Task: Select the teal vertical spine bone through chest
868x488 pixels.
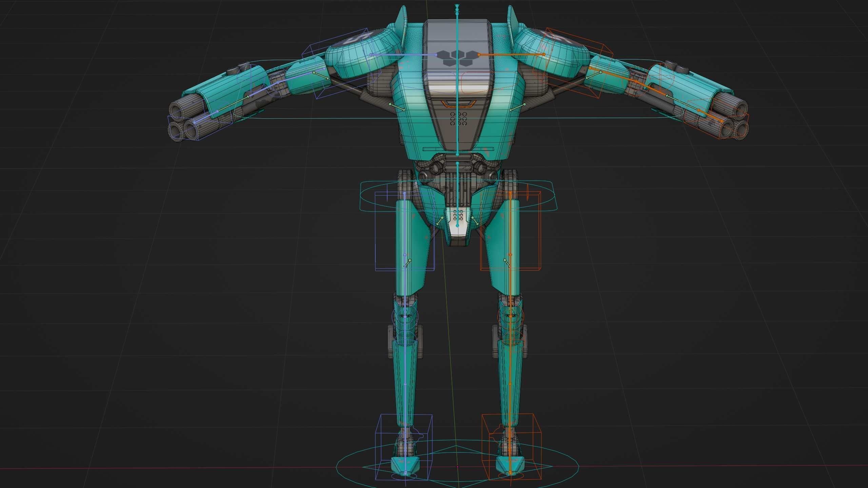Action: tap(457, 85)
